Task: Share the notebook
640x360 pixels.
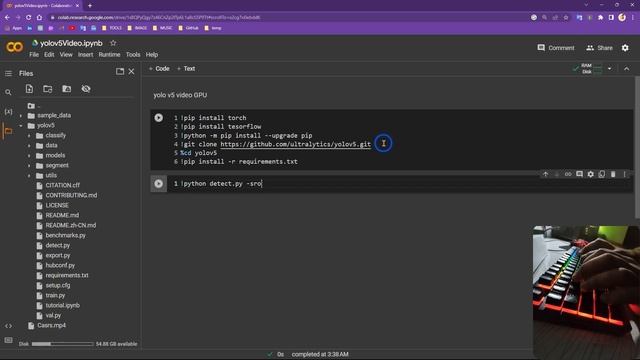Action: 599,48
